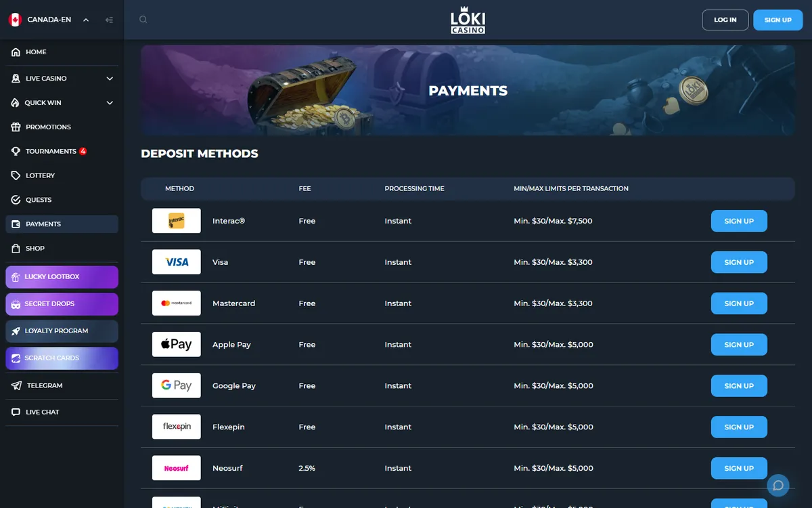Collapse the sidebar with the arrow icon

(109, 20)
